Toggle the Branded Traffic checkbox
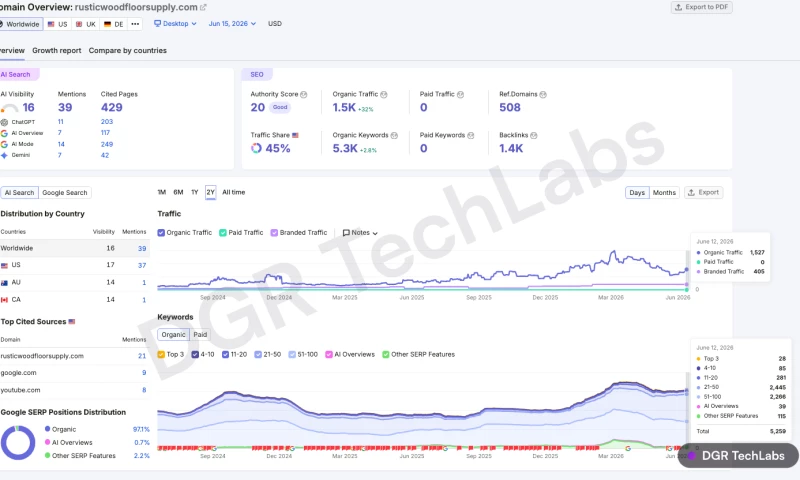This screenshot has width=800, height=480. tap(274, 233)
